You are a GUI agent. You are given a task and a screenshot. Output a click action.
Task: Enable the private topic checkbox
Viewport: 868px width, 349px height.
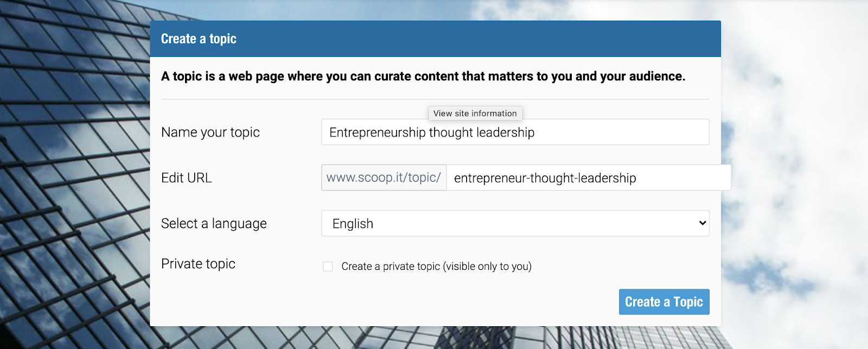click(x=328, y=267)
